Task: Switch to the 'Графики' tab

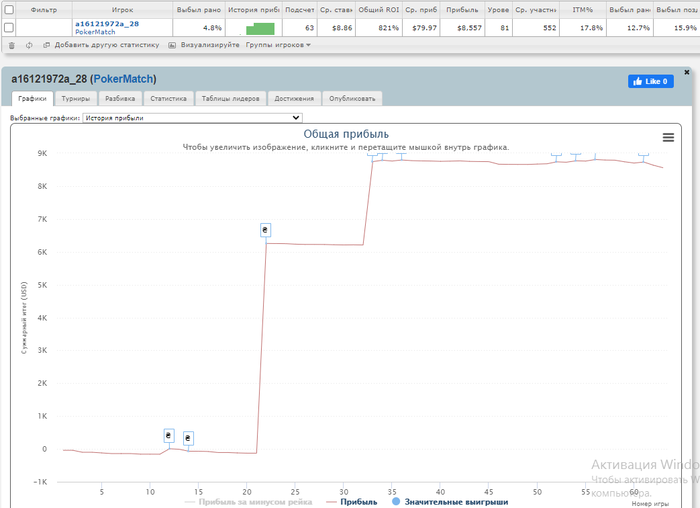Action: tap(32, 99)
